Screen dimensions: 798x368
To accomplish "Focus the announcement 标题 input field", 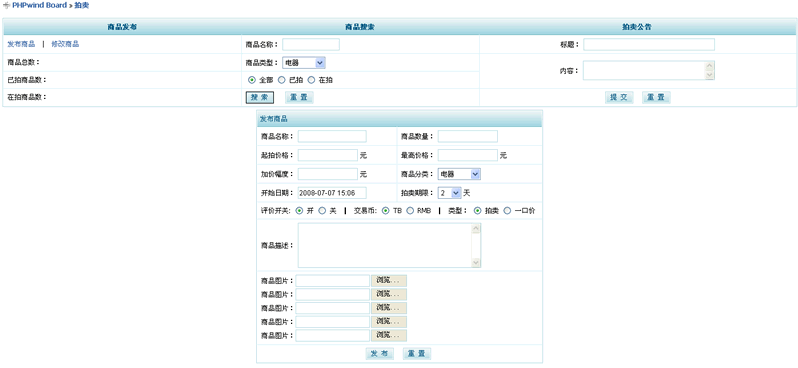I will click(649, 44).
